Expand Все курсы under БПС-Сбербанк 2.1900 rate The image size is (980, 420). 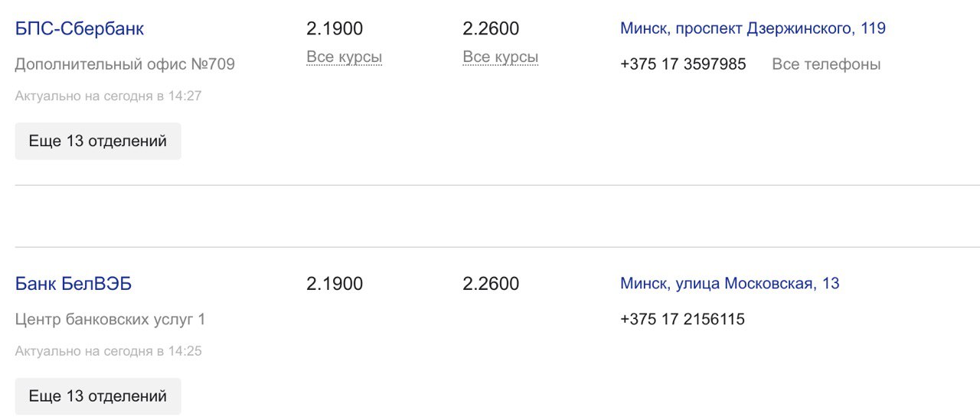click(344, 57)
